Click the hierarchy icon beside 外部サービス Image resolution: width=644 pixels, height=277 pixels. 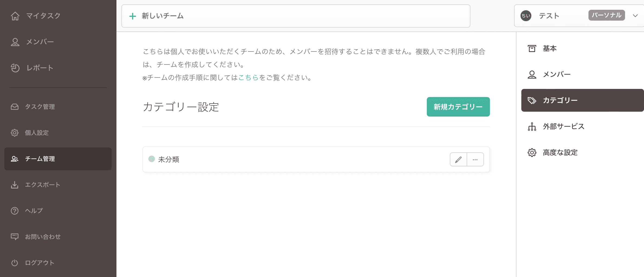coord(532,127)
